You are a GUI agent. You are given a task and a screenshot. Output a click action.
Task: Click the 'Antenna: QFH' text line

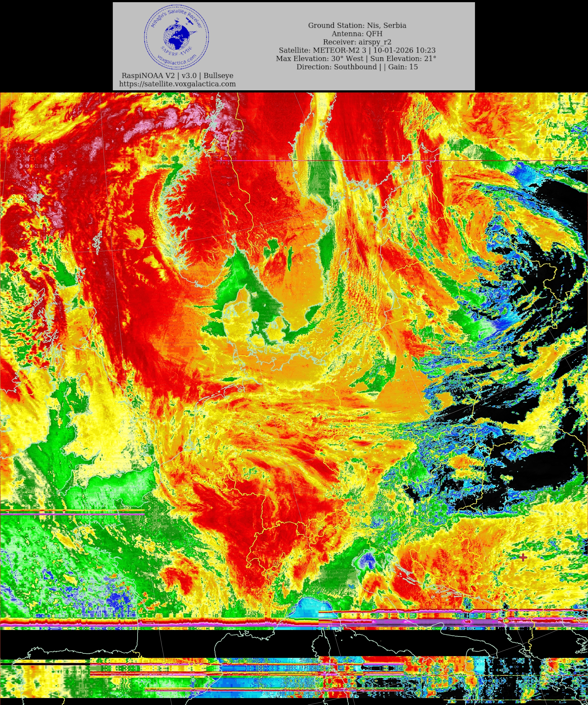point(357,34)
